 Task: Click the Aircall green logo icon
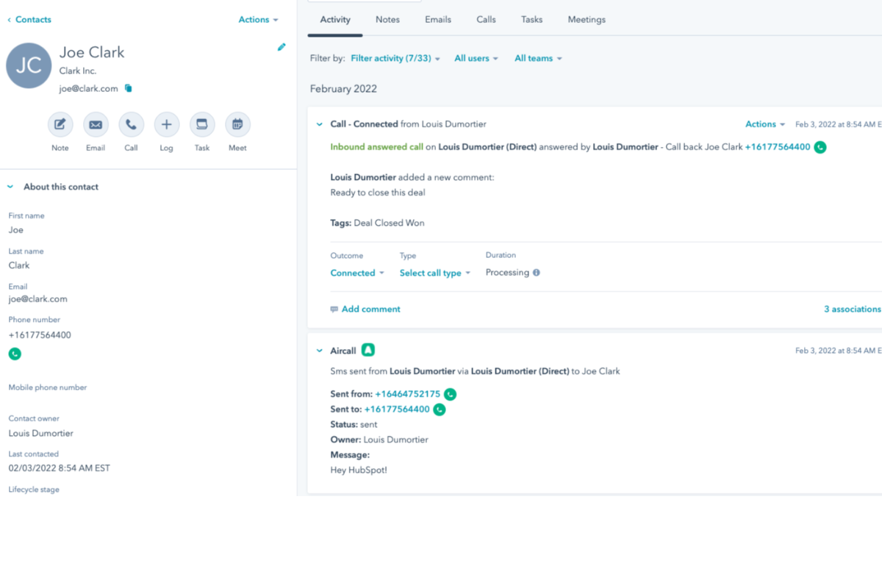368,351
